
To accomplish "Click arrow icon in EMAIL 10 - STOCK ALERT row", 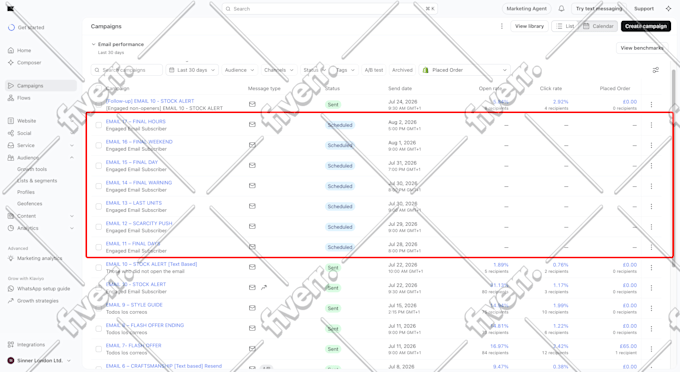I will click(264, 287).
